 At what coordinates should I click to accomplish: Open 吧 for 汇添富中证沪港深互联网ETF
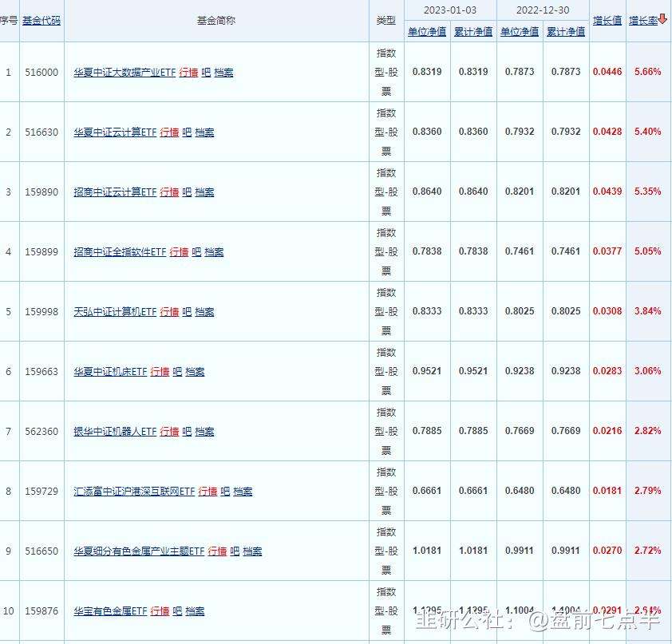(x=223, y=491)
